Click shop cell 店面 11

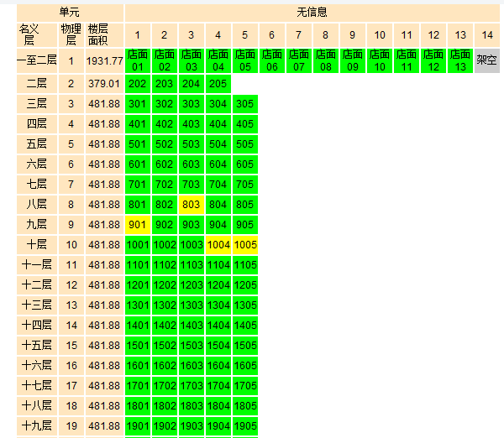click(x=407, y=60)
